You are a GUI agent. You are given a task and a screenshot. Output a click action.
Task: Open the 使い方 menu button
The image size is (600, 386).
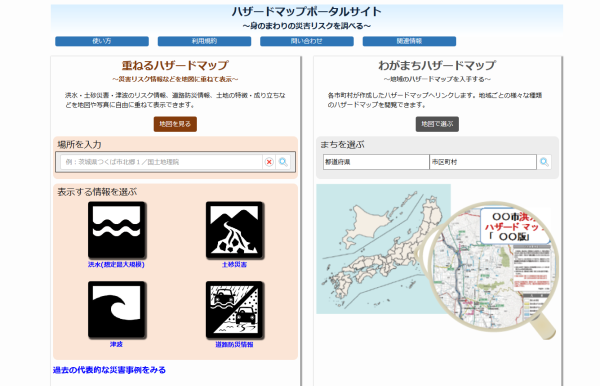pyautogui.click(x=102, y=41)
